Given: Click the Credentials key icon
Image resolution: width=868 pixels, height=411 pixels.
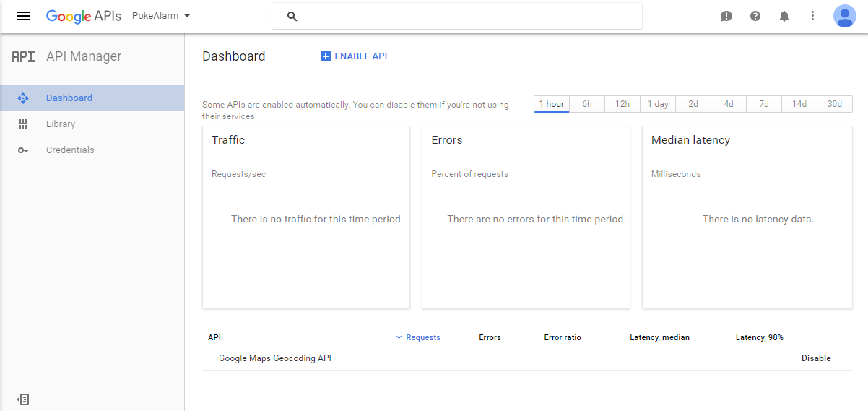Looking at the screenshot, I should (x=23, y=150).
